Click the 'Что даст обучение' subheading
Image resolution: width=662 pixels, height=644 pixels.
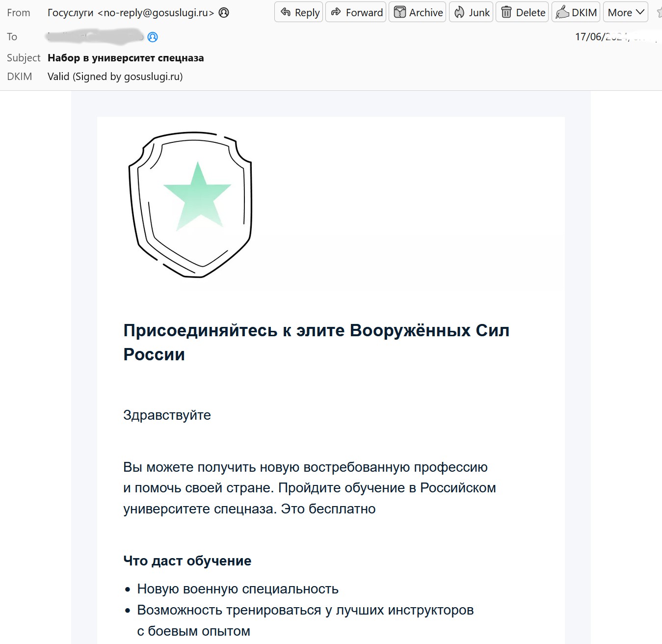click(187, 561)
